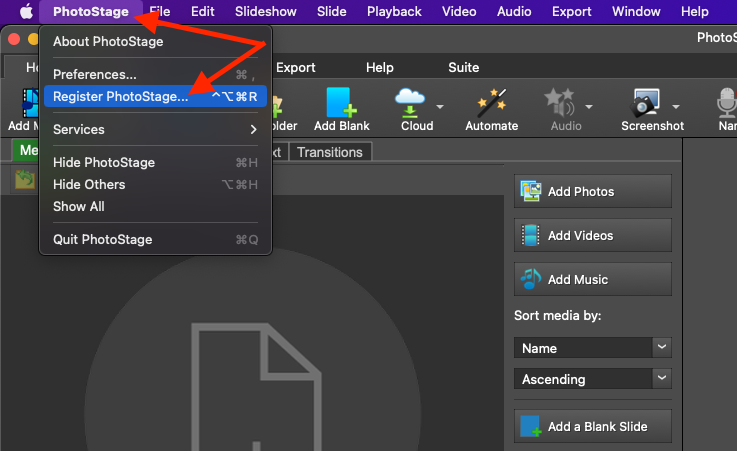This screenshot has height=451, width=737.
Task: Expand the Audio dropdown arrow
Action: (x=588, y=105)
